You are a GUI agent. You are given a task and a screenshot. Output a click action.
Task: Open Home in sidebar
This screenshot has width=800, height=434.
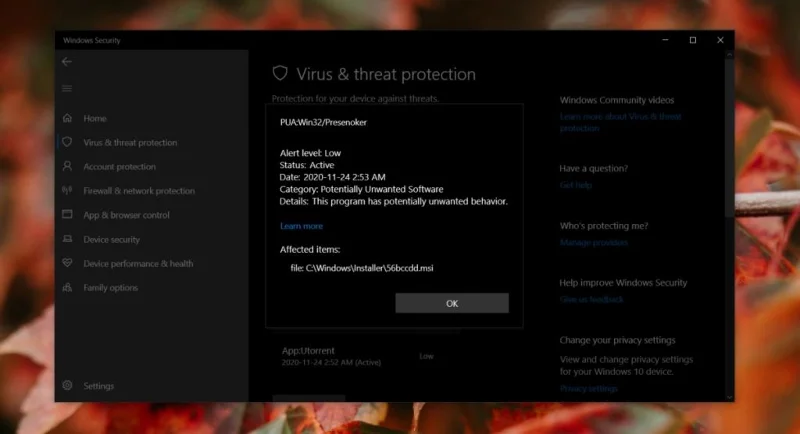[x=95, y=118]
